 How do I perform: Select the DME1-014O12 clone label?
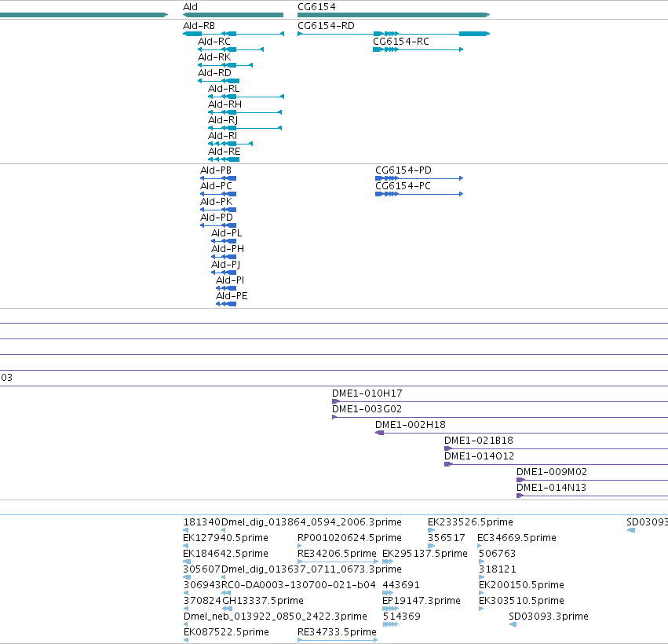click(479, 456)
